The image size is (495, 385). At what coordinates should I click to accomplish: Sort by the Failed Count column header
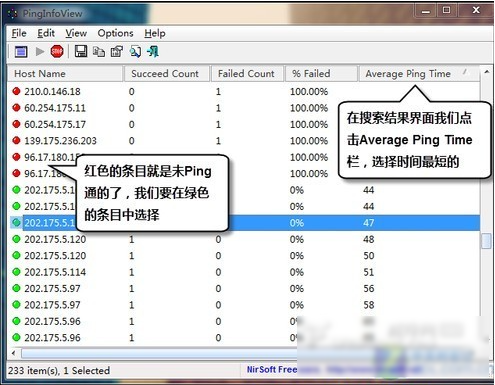[247, 74]
